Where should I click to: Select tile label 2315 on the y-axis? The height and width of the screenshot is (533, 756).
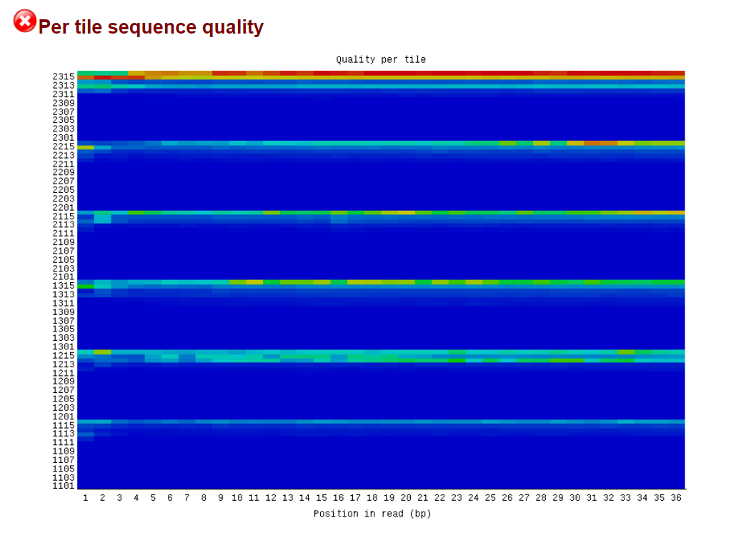(x=64, y=76)
